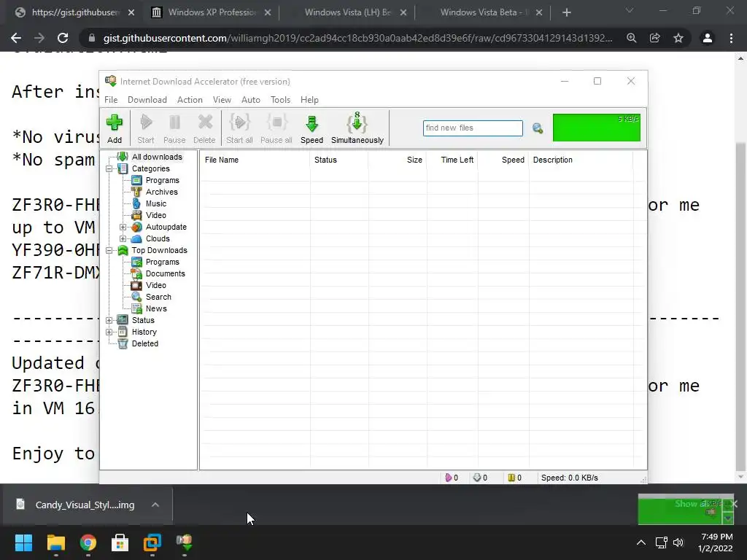Screen dimensions: 747x560
Task: Open the File menu
Action: pos(111,99)
